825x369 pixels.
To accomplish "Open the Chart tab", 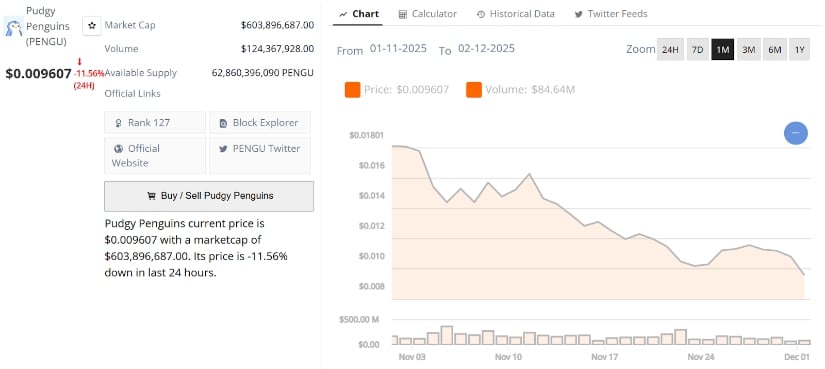I will coord(360,14).
